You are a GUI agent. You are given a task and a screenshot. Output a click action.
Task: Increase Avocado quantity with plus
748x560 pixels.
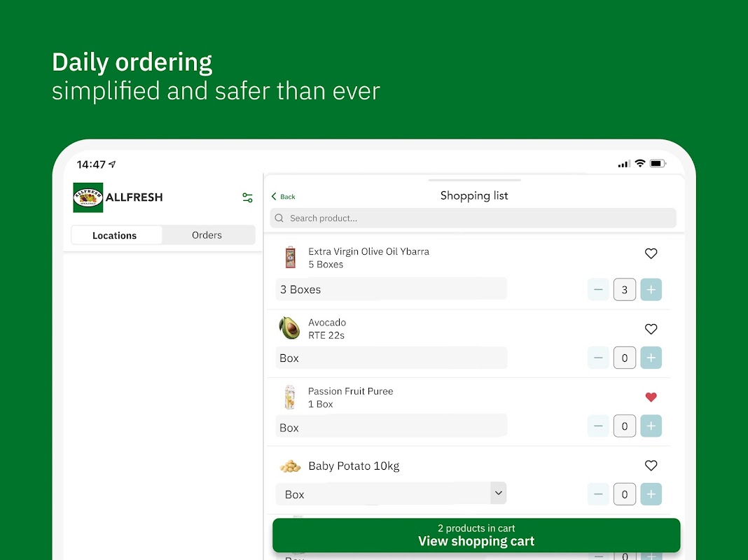(x=651, y=358)
